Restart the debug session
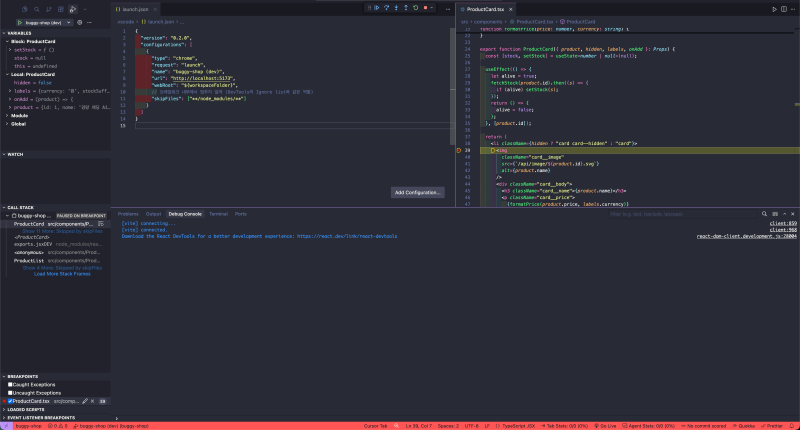The image size is (800, 430). [416, 8]
